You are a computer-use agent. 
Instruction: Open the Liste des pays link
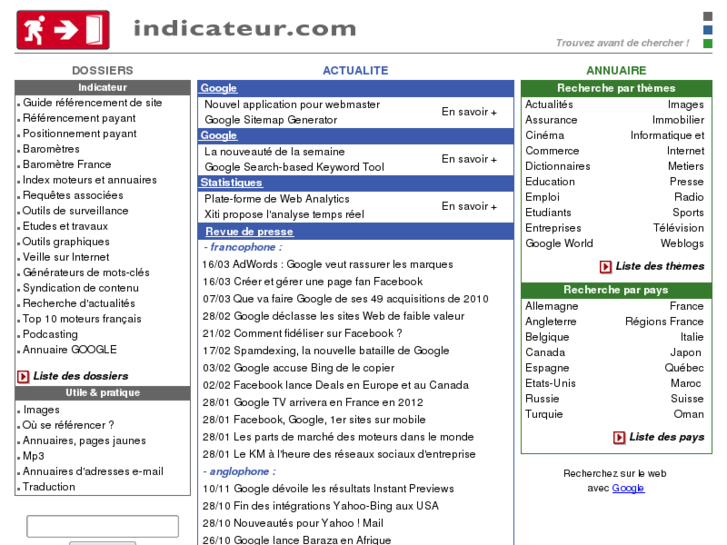[667, 437]
